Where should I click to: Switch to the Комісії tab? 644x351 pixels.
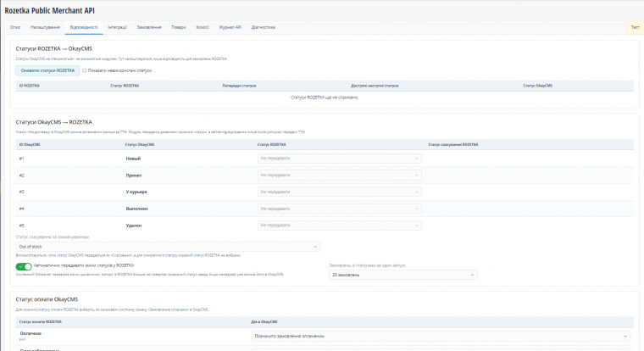coord(203,27)
